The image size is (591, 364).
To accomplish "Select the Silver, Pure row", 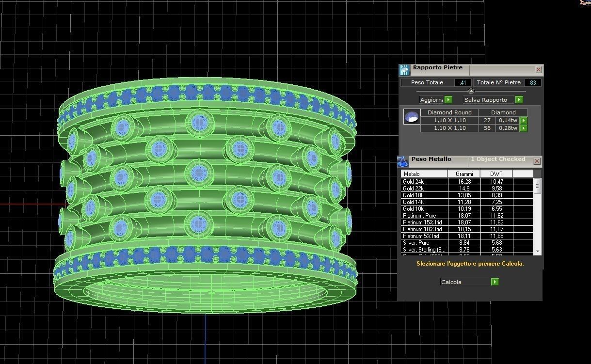I will tap(467, 243).
